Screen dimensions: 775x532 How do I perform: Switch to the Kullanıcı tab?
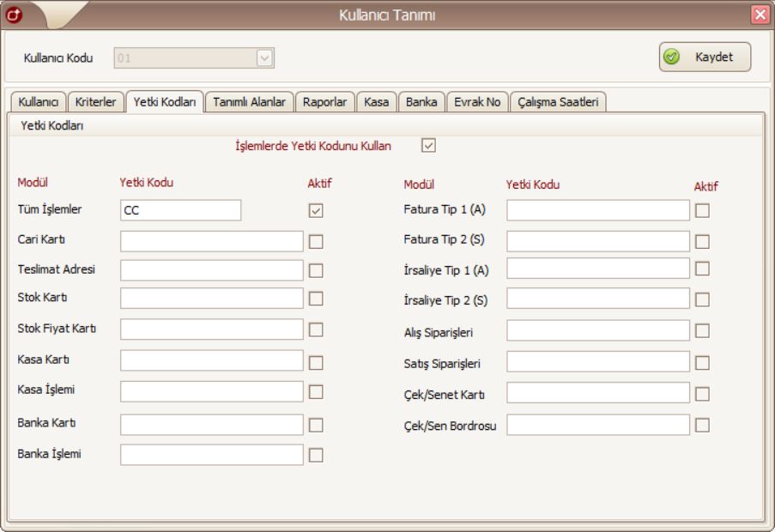point(36,101)
